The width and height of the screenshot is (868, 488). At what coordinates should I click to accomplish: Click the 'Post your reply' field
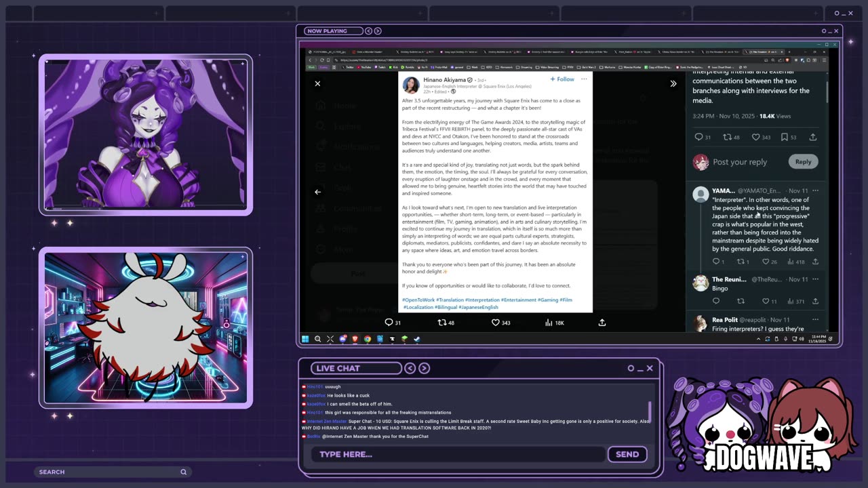coord(740,162)
